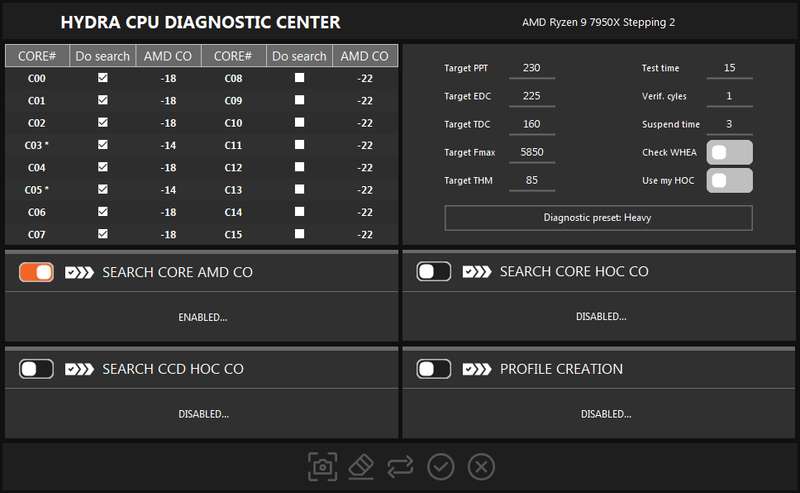Click the Diagnostic preset: Heavy button
This screenshot has width=800, height=493.
point(598,217)
